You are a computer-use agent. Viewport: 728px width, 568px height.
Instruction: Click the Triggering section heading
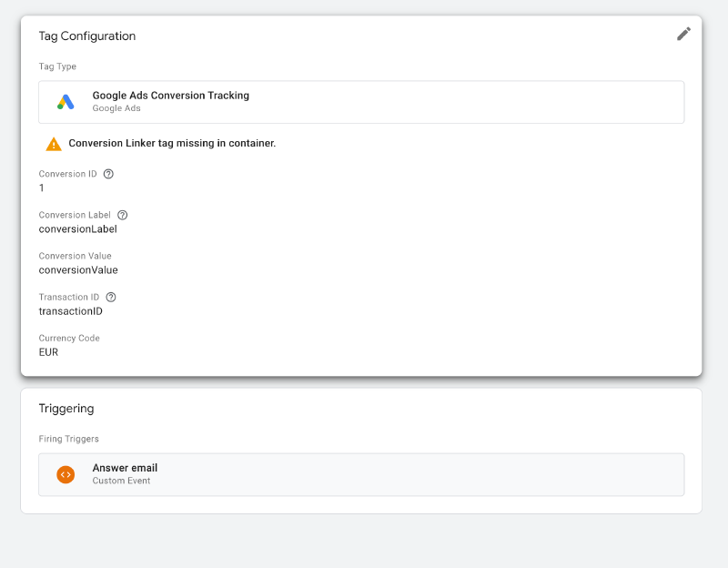66,408
